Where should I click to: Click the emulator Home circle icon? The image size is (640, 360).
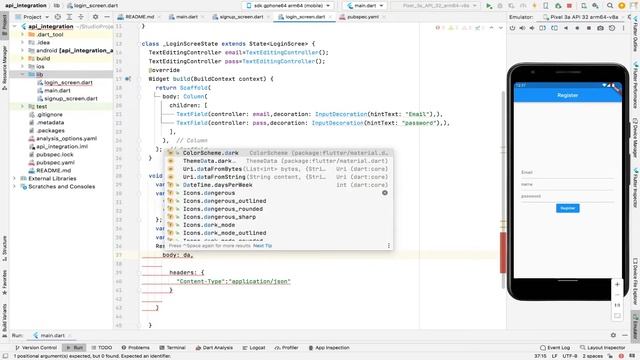click(577, 28)
